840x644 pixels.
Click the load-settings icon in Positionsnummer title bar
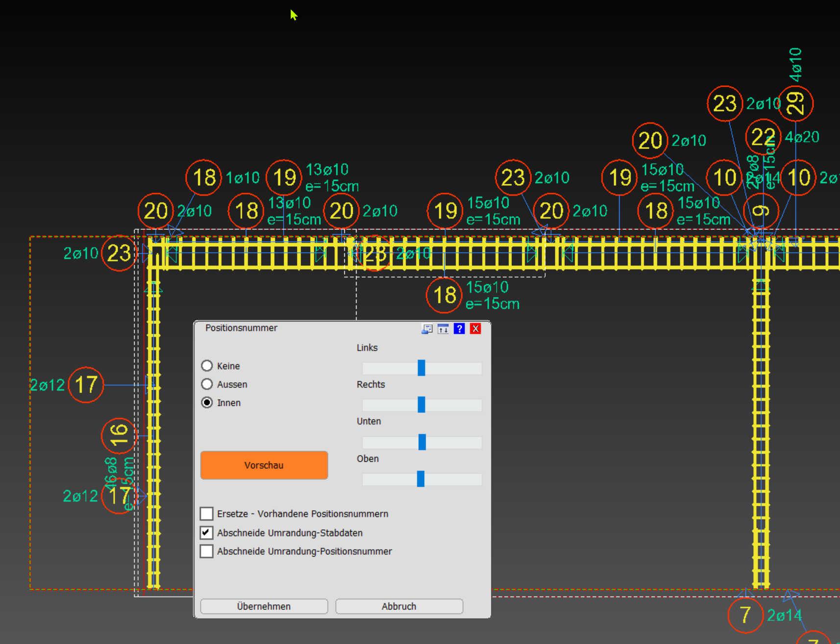pos(427,329)
